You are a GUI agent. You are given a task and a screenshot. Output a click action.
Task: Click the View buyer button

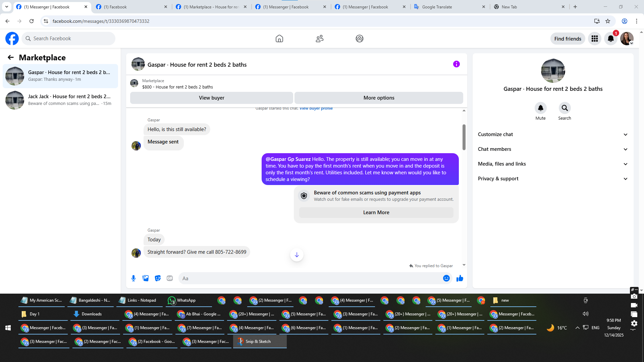(211, 98)
